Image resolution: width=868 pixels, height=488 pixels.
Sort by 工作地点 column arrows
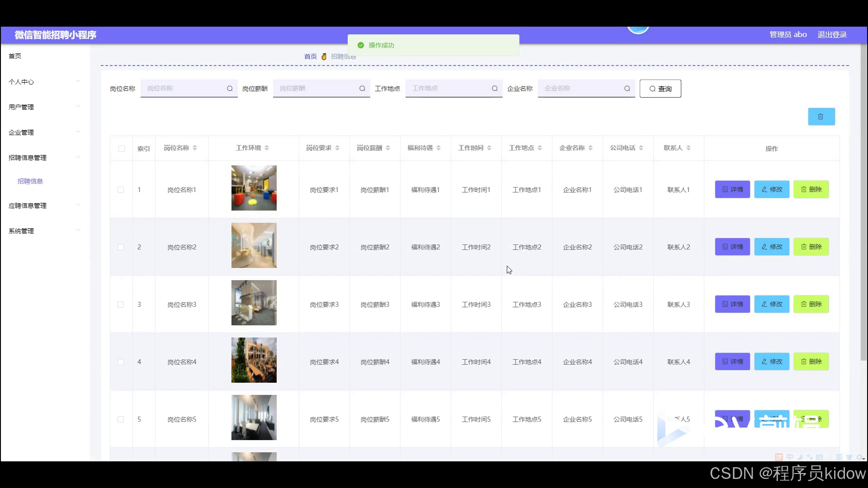tap(540, 148)
